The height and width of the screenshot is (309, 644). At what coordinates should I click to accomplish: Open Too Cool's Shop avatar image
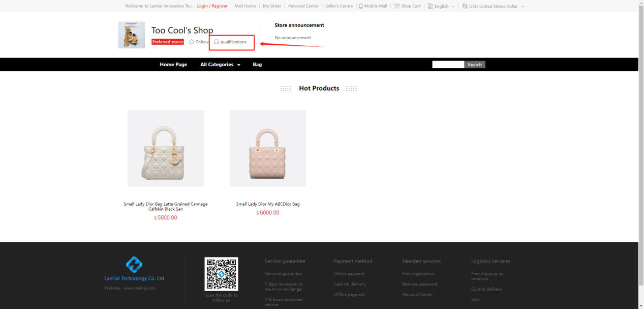(x=131, y=35)
